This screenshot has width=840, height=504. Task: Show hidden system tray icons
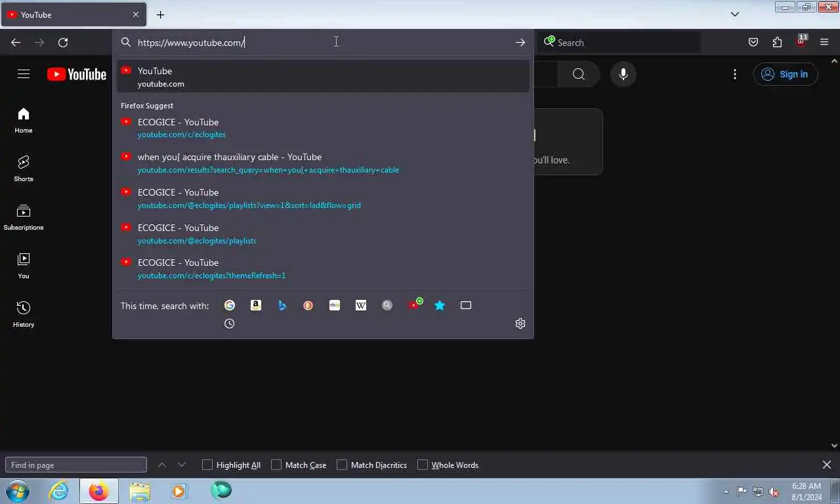726,492
